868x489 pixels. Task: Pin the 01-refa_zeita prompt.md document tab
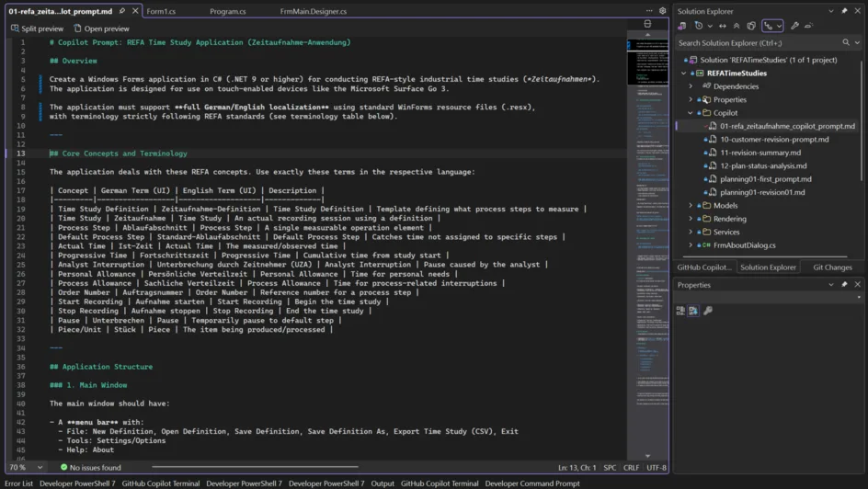point(121,10)
